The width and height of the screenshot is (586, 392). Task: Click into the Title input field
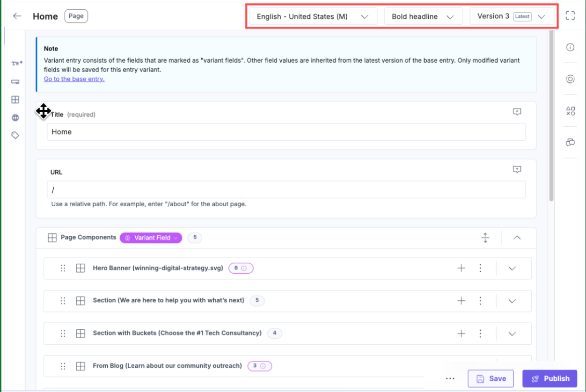[x=286, y=132]
